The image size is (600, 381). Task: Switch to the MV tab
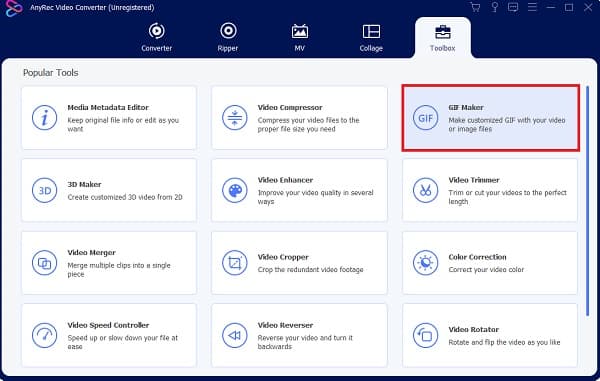300,37
